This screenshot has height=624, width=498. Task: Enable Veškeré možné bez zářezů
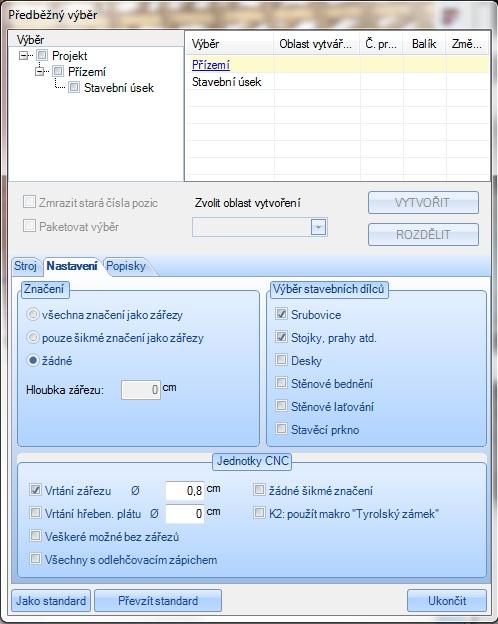(35, 536)
